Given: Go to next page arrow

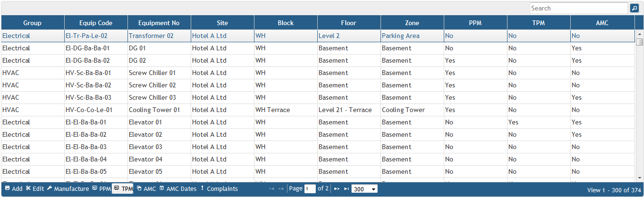Looking at the screenshot, I should coord(337,189).
